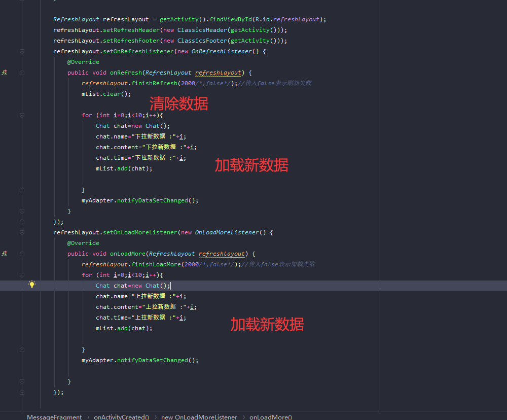Collapse the onRefresh method fold marker
Screen dimensions: 507x420
(x=22, y=73)
